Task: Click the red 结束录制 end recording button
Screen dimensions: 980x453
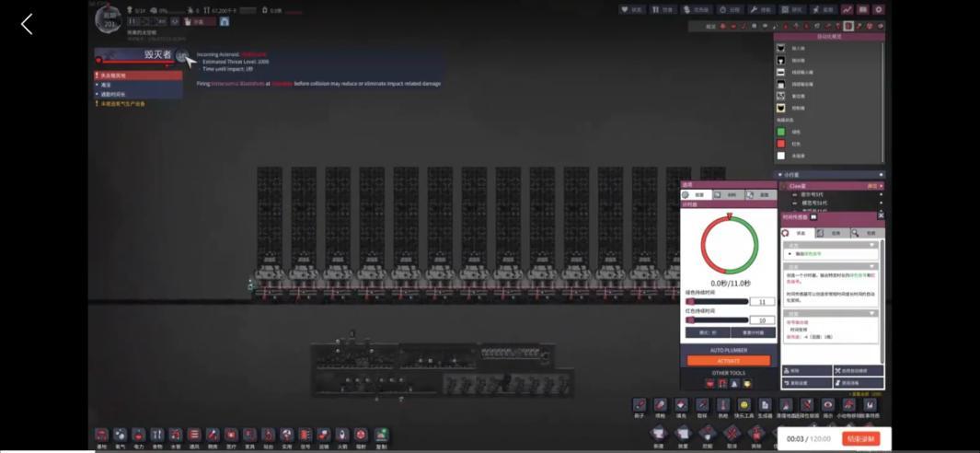Action: click(x=861, y=438)
